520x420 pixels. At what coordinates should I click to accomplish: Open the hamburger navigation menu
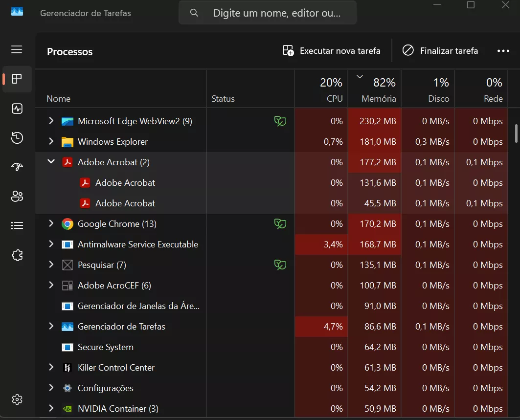point(17,49)
